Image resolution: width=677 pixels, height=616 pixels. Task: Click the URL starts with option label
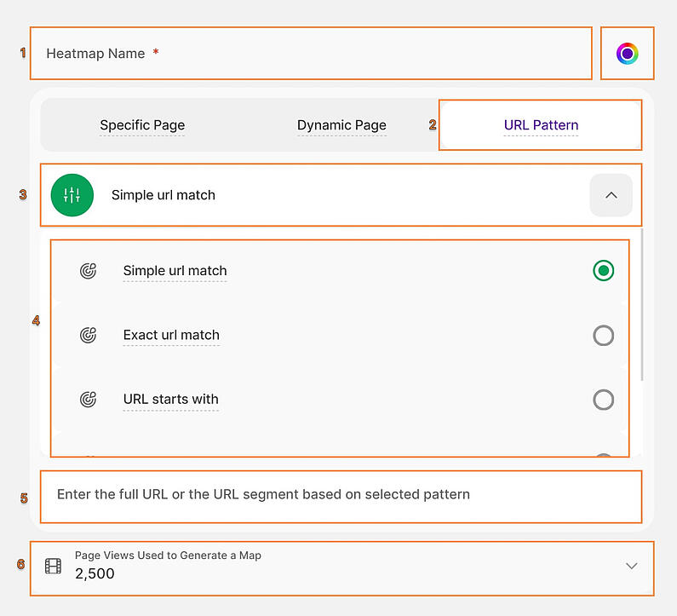pyautogui.click(x=171, y=400)
